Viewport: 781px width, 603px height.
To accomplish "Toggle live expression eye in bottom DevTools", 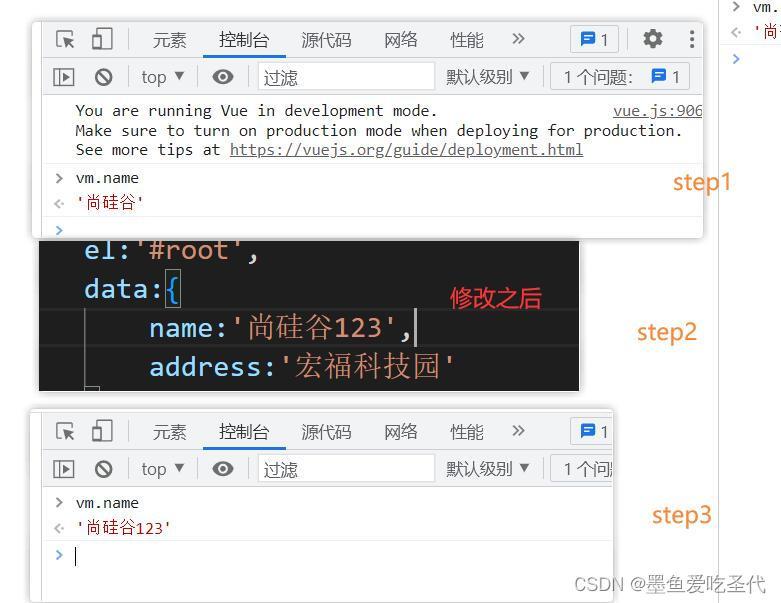I will pos(223,469).
